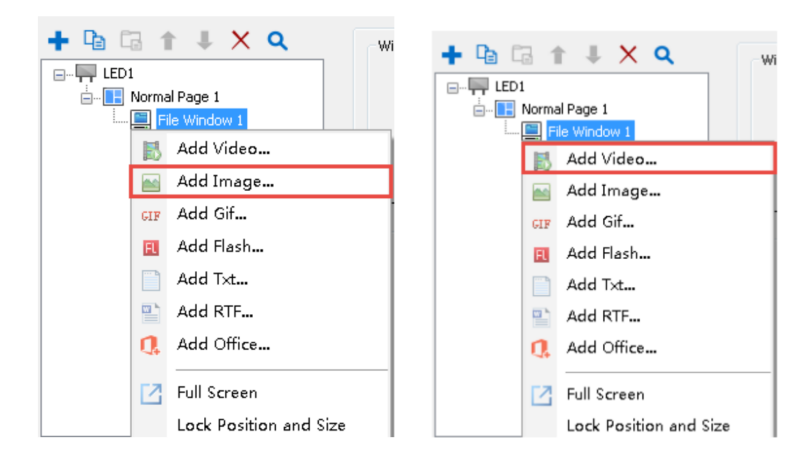The height and width of the screenshot is (450, 800).
Task: Choose Add Txt in left context menu
Action: [x=261, y=279]
